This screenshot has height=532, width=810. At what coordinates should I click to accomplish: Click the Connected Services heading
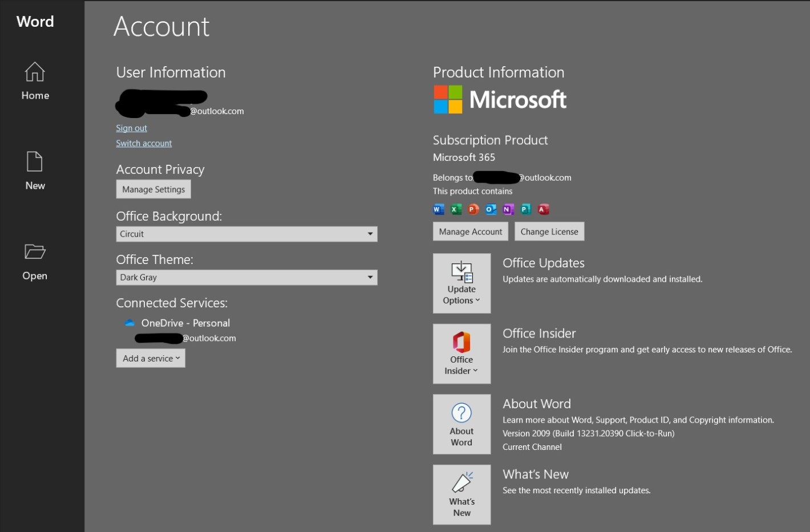[172, 303]
